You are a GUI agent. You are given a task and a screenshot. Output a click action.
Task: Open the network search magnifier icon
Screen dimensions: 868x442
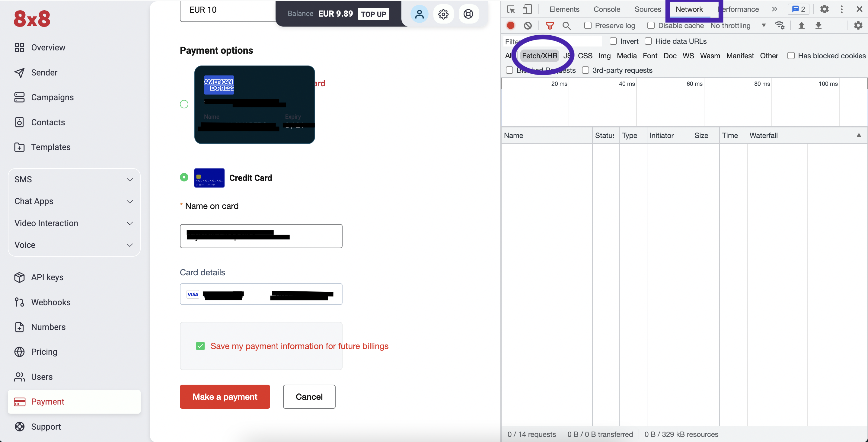pos(566,25)
